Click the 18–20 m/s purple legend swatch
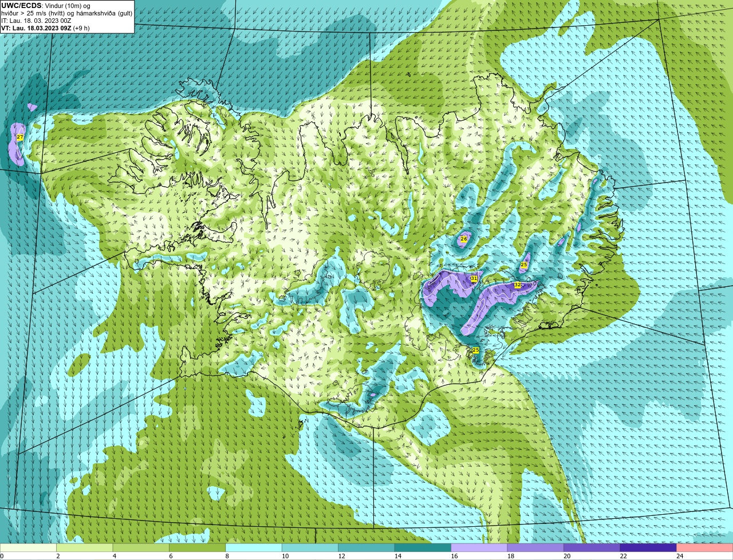The height and width of the screenshot is (560, 733). click(x=535, y=548)
